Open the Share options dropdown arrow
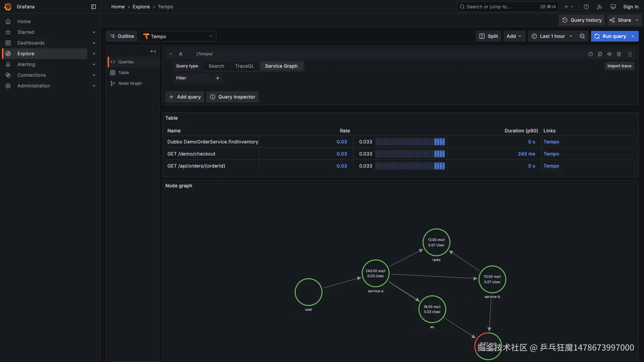Image resolution: width=644 pixels, height=362 pixels. [637, 20]
